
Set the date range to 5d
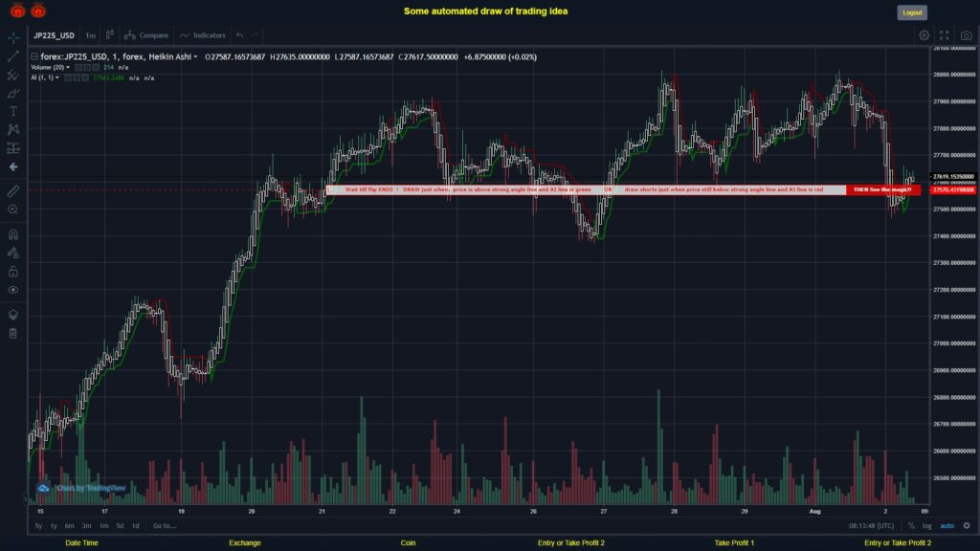click(120, 526)
